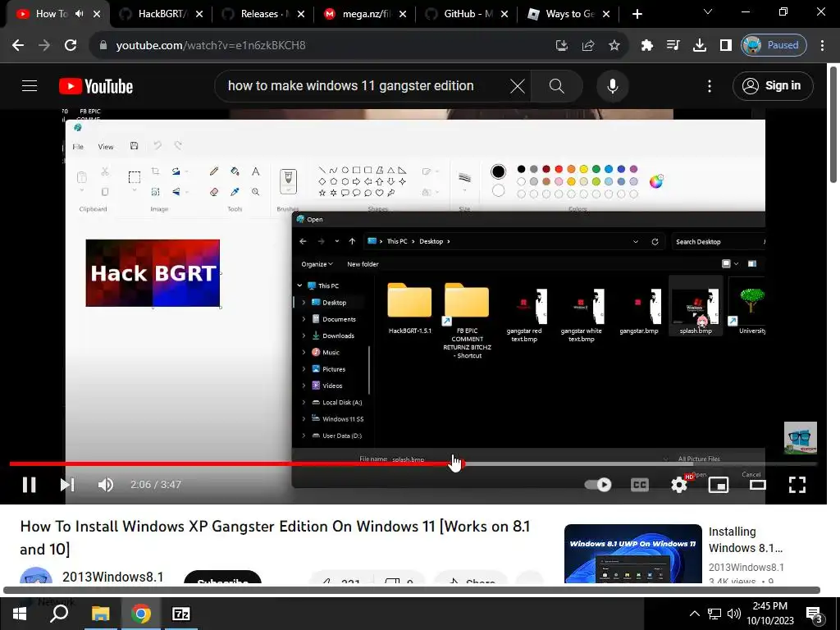Open 7-Zip from the taskbar
The height and width of the screenshot is (630, 840).
181,614
